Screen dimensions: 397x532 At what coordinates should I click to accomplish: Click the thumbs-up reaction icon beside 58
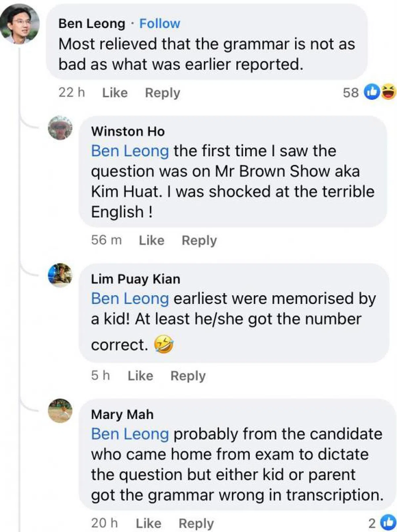(x=371, y=92)
